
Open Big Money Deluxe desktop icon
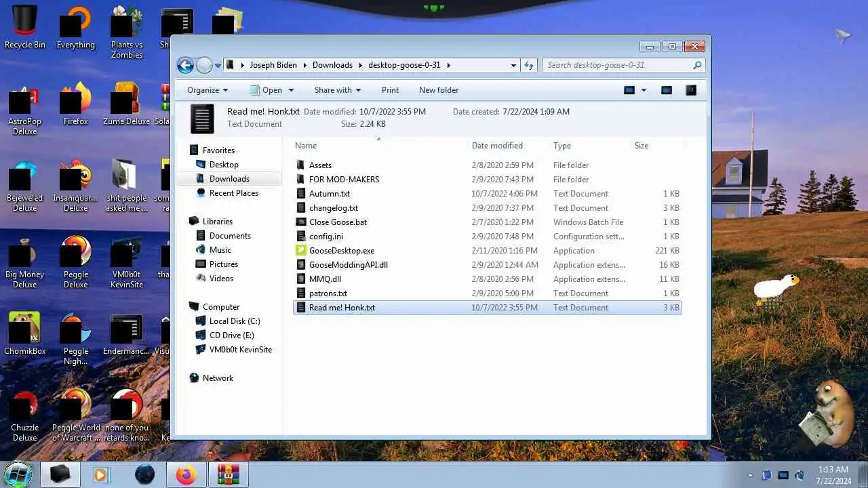point(25,262)
